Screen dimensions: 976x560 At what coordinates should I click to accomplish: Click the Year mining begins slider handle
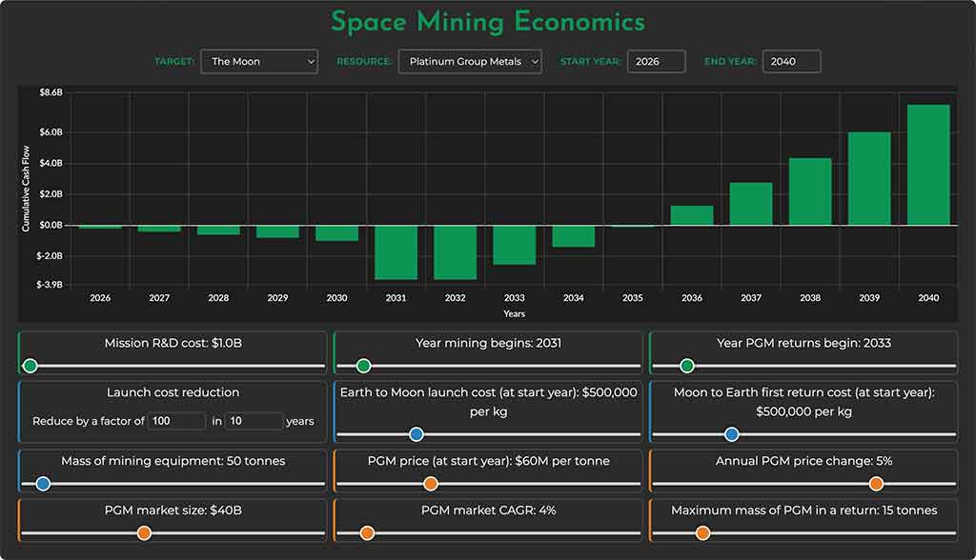[363, 364]
